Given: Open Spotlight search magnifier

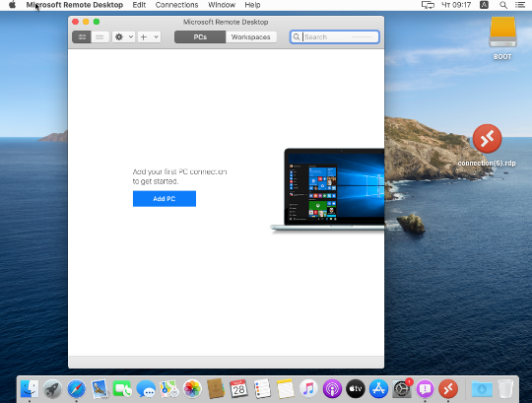Looking at the screenshot, I should click(503, 5).
